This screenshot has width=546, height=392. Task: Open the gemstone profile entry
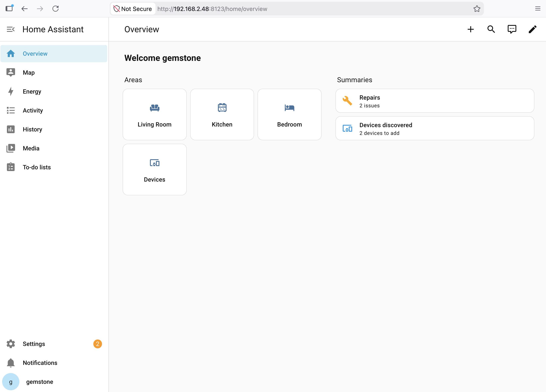click(54, 382)
